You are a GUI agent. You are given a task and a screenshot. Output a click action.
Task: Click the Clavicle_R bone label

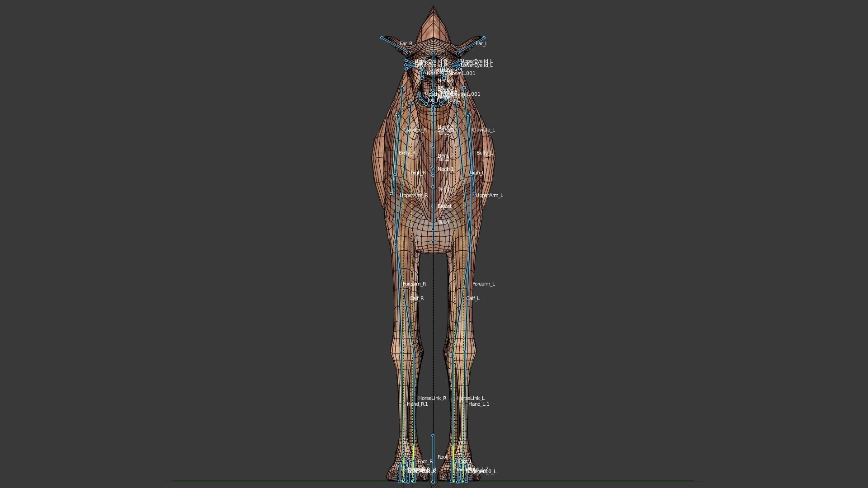tap(415, 130)
